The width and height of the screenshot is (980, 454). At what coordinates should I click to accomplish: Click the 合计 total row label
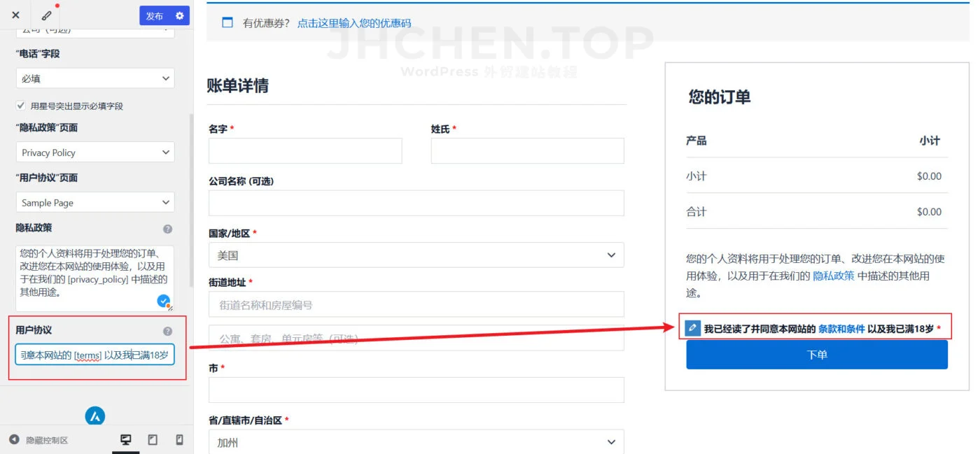click(696, 211)
